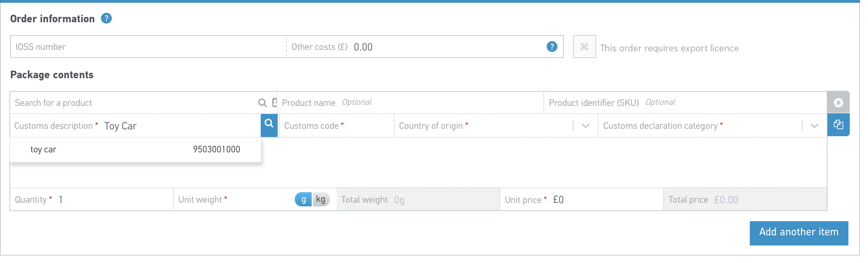Focus the IOSS number field
The image size is (868, 263).
pyautogui.click(x=148, y=47)
